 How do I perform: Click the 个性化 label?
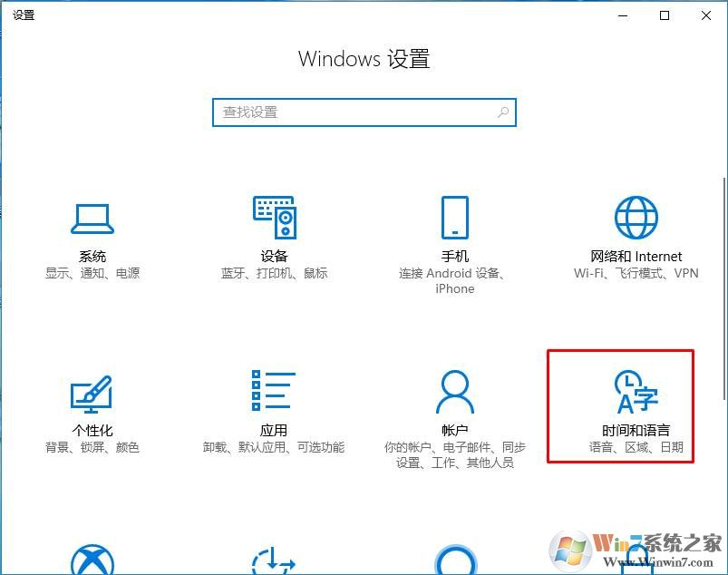92,431
